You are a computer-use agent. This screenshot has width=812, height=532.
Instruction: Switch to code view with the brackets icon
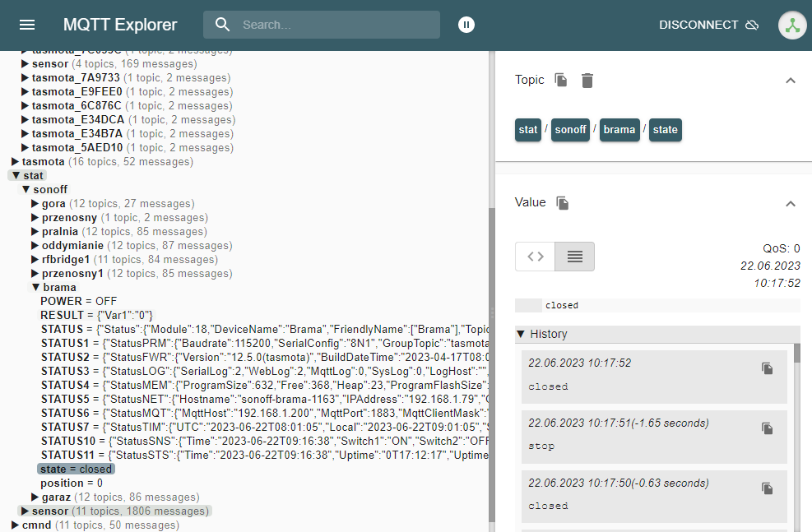tap(535, 257)
